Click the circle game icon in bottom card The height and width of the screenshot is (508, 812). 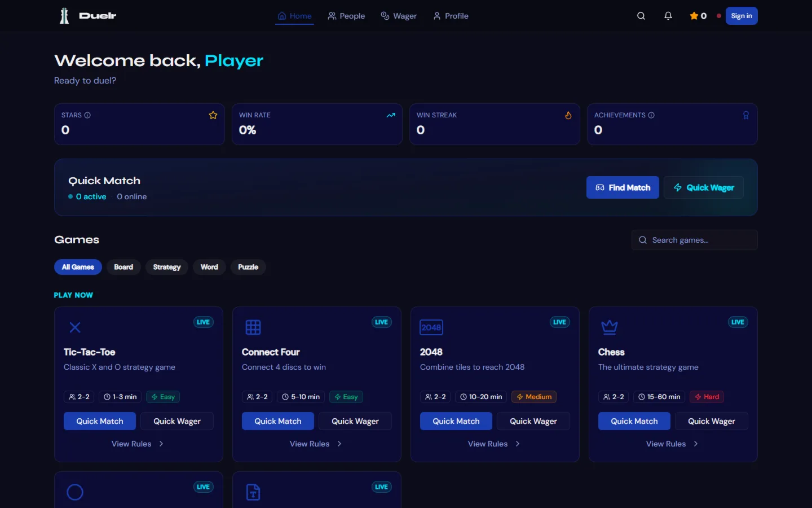click(75, 492)
